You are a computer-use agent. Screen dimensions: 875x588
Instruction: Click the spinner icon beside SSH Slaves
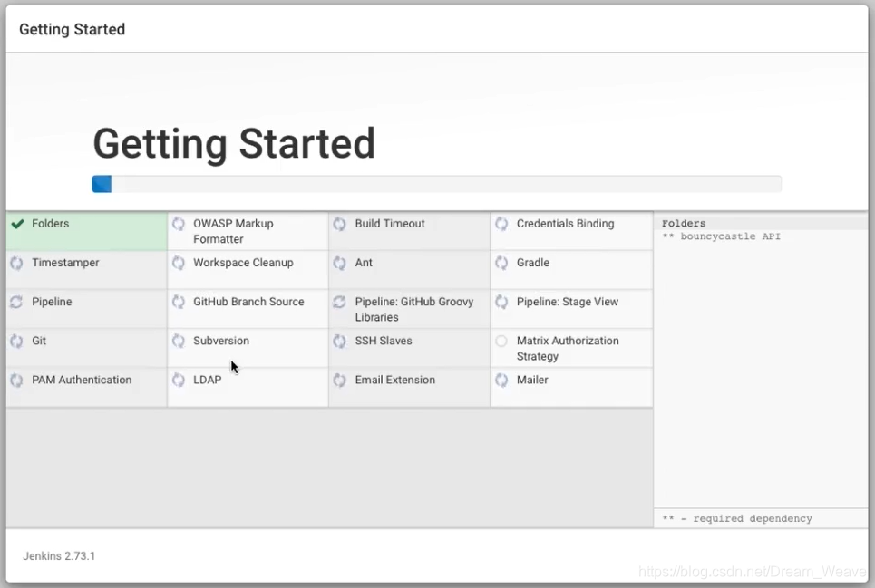click(340, 341)
